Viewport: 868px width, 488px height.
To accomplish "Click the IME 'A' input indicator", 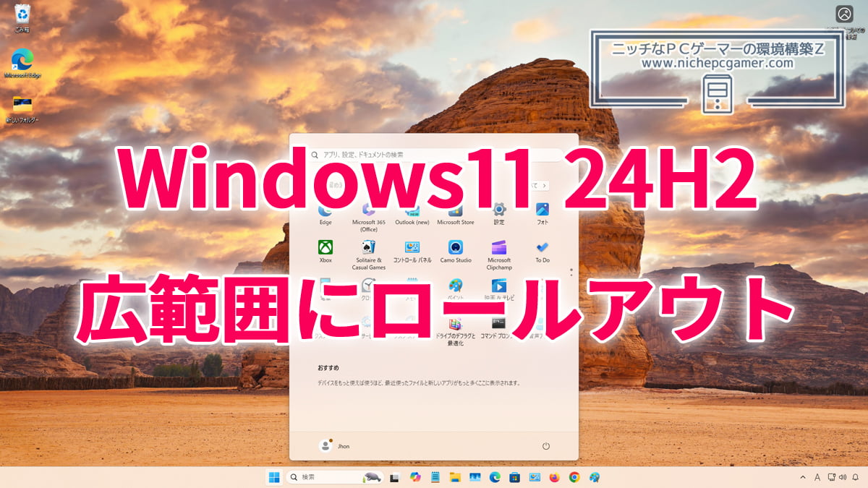I will coord(817,477).
